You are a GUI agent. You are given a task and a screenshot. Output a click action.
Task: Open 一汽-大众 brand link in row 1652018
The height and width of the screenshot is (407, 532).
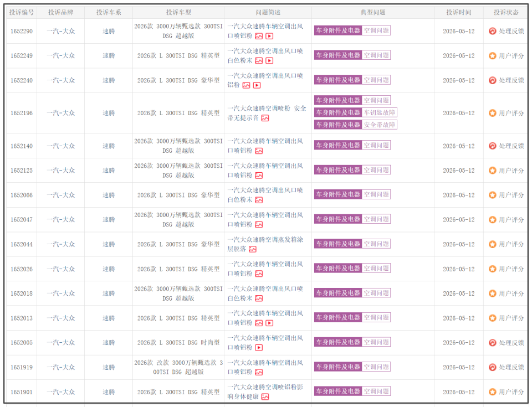(x=61, y=293)
